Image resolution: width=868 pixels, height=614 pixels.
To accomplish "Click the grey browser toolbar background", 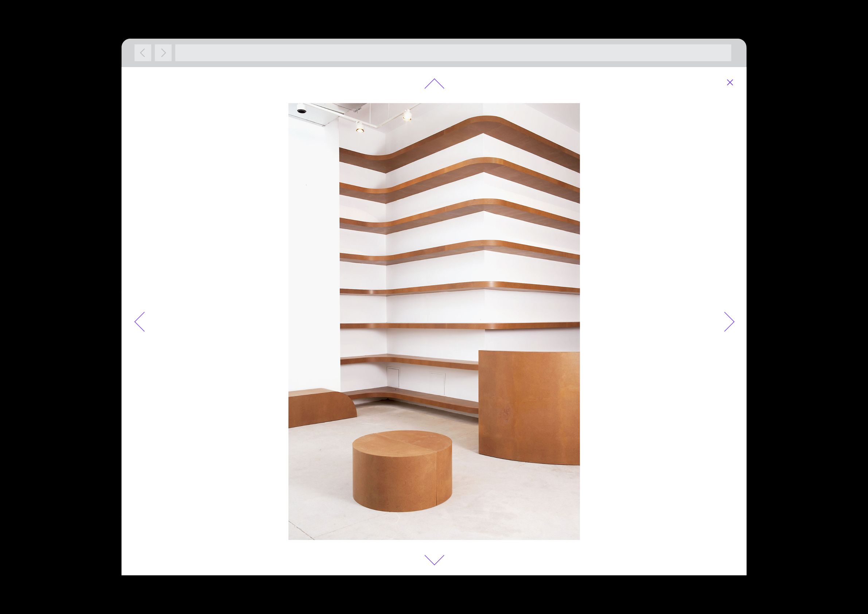I will 739,53.
